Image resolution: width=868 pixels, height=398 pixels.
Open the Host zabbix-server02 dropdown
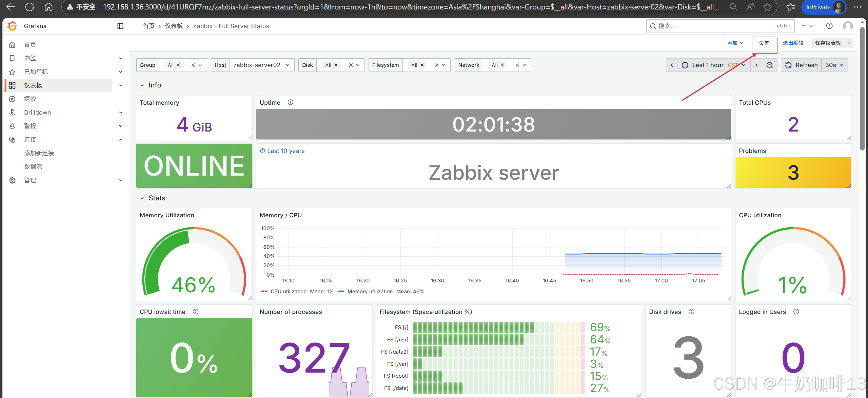(x=261, y=65)
